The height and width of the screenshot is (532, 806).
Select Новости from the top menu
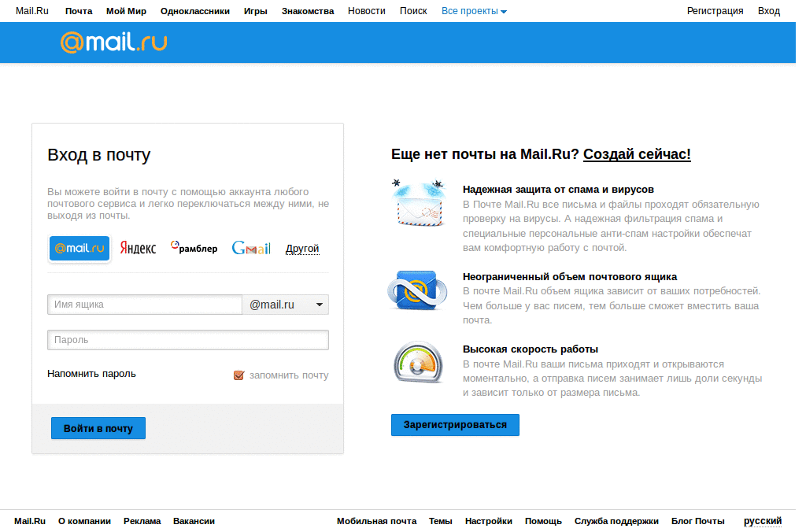pyautogui.click(x=366, y=10)
